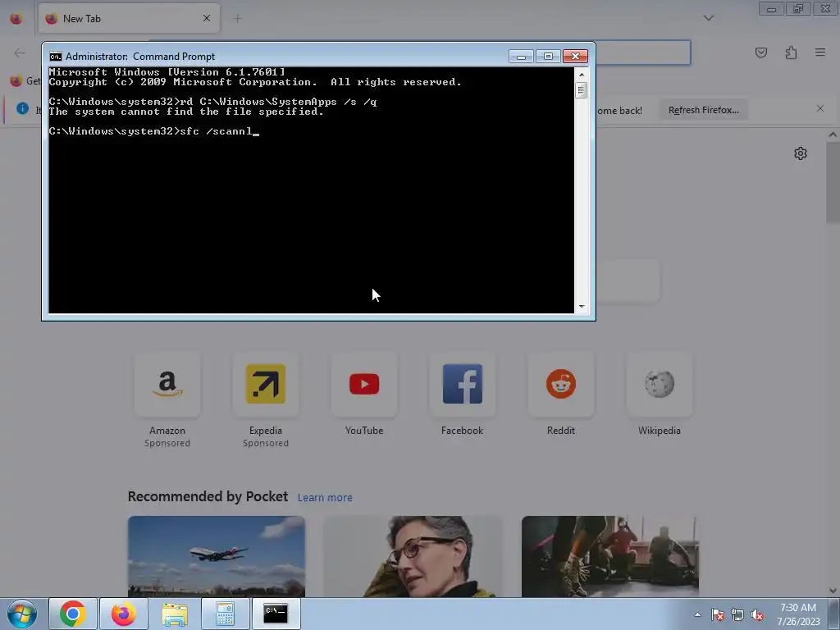Click Command Prompt scroll down arrow
This screenshot has height=630, width=840.
582,307
